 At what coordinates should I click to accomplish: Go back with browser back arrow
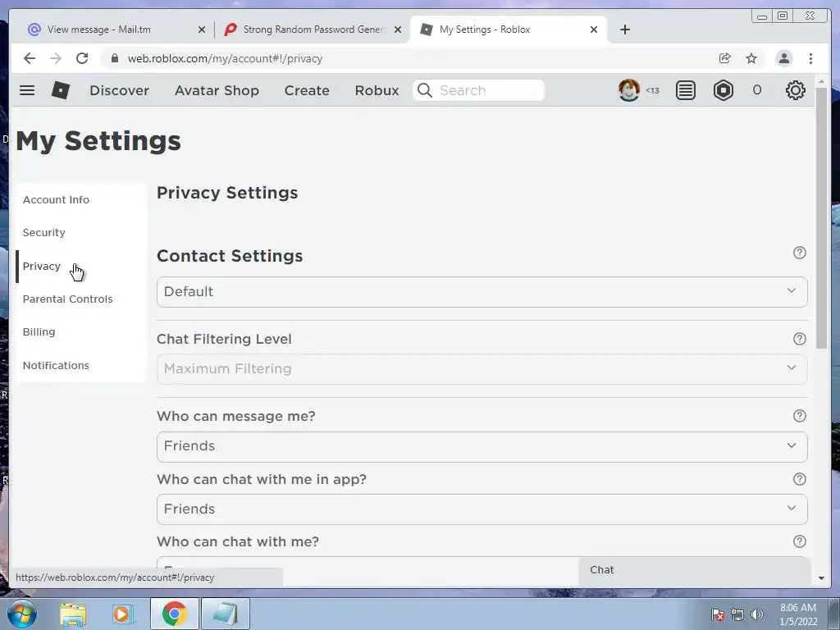(x=30, y=58)
